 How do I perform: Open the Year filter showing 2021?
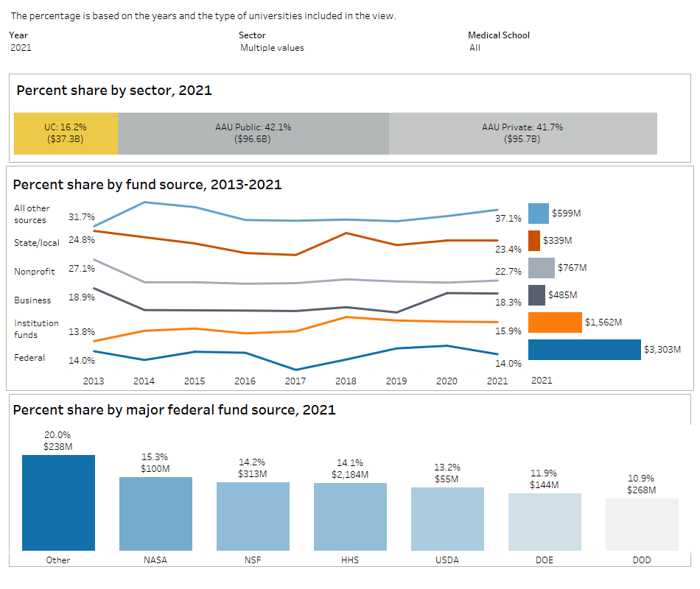[x=20, y=48]
